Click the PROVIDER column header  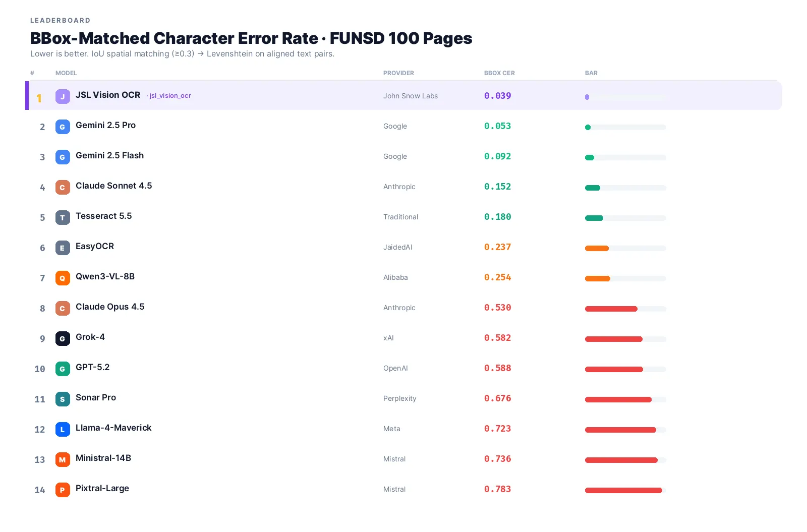[x=398, y=73]
